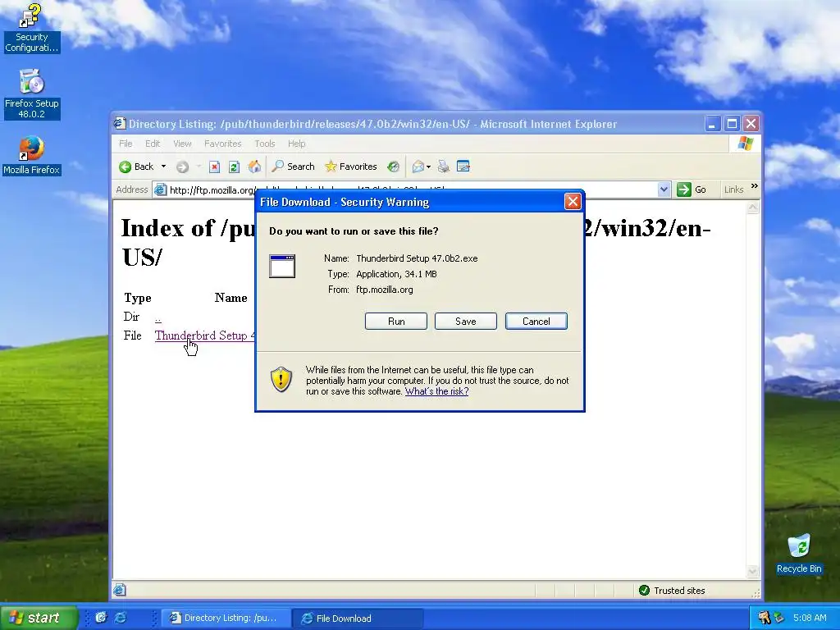Click the first system tray icon
This screenshot has width=840, height=630.
(765, 618)
